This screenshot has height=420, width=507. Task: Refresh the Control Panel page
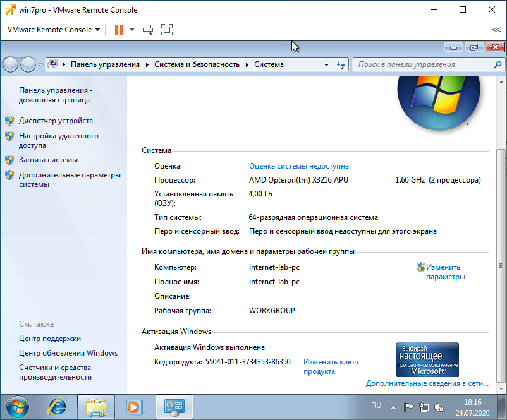click(341, 64)
